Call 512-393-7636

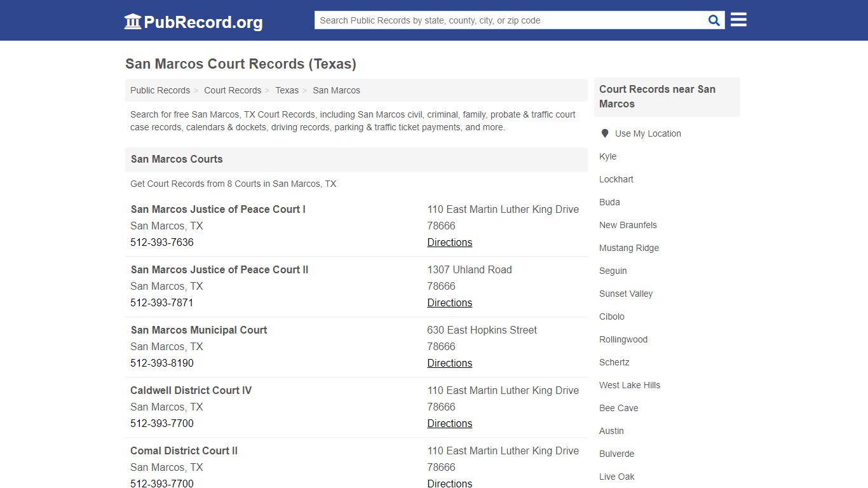coord(162,242)
